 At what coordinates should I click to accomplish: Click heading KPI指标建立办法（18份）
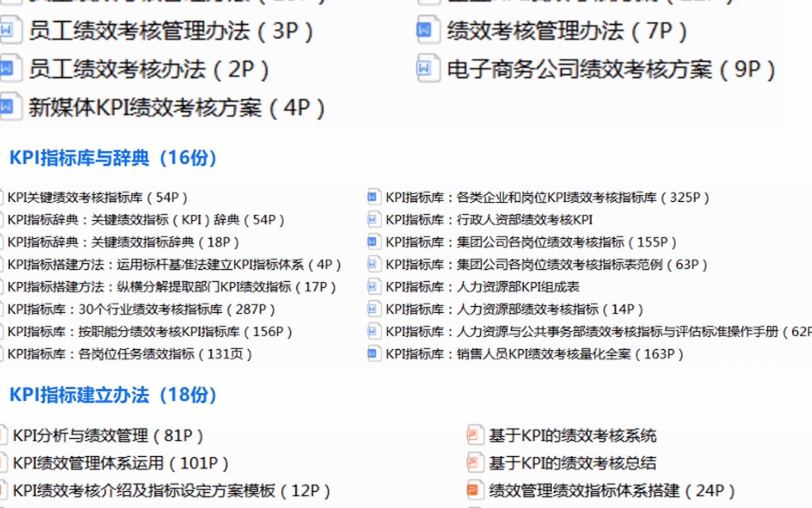click(113, 395)
